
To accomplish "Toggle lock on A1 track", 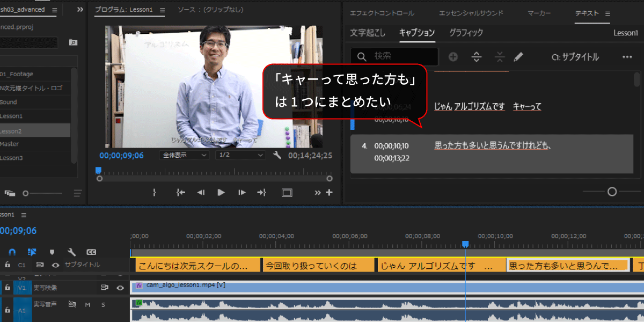I will point(8,310).
